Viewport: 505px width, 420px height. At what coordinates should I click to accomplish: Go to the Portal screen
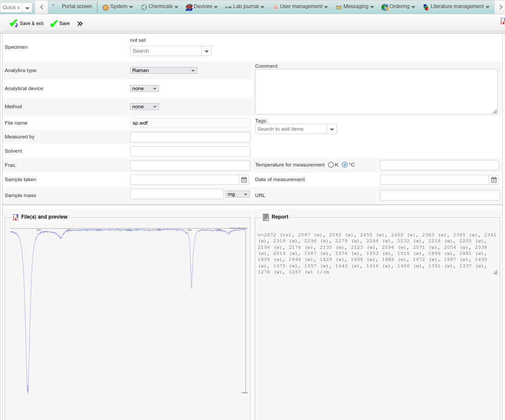click(x=77, y=7)
